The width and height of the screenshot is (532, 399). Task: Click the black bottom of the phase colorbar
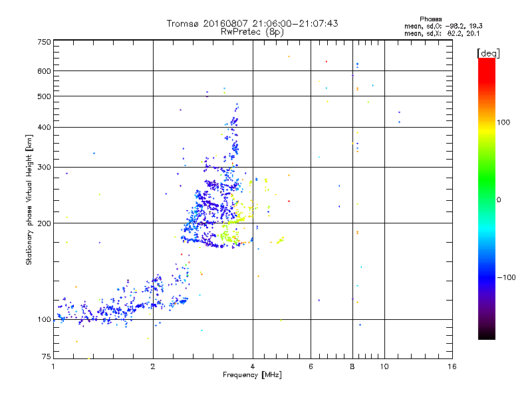coord(487,334)
